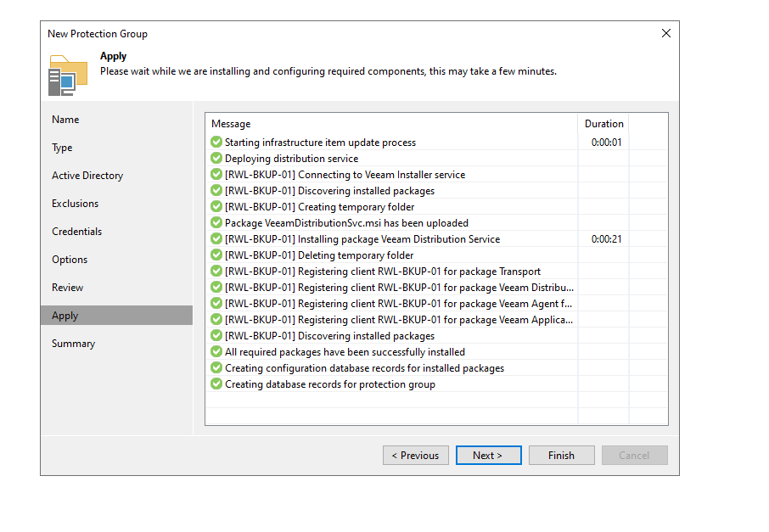Select 'Package VeeamDistributionSvc.msi has been uploaded' text
The width and height of the screenshot is (769, 532).
pos(346,223)
